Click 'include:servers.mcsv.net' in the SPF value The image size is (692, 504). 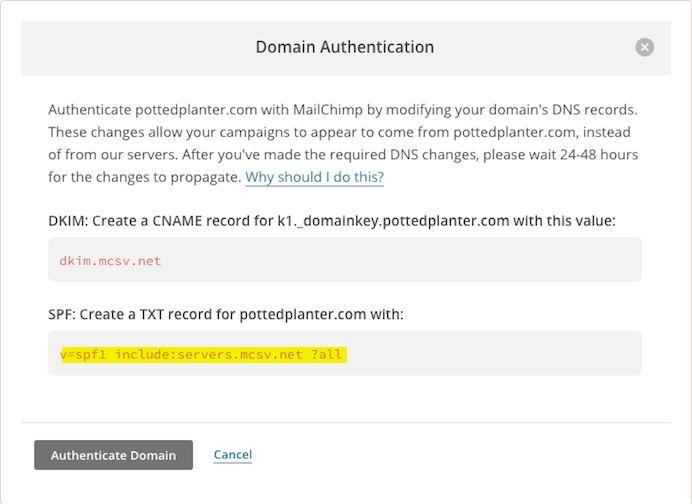click(209, 354)
